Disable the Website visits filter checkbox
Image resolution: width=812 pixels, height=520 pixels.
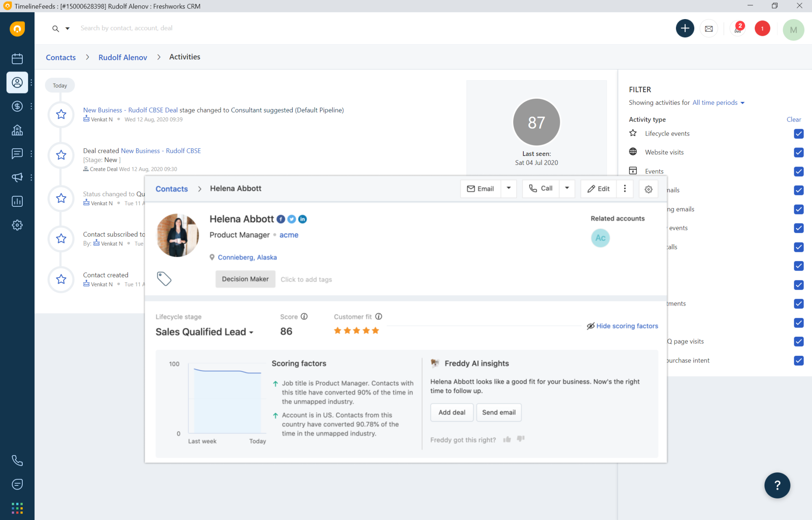pos(799,152)
